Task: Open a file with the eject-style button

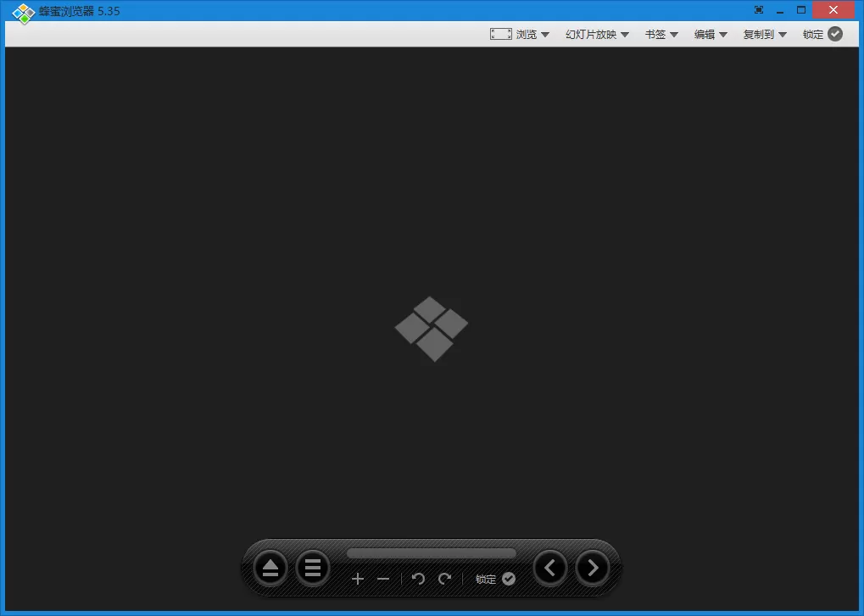Action: 270,568
